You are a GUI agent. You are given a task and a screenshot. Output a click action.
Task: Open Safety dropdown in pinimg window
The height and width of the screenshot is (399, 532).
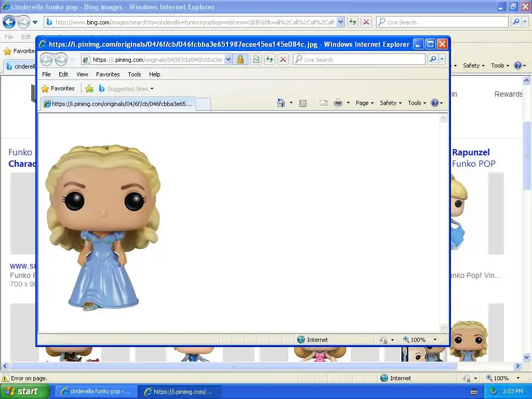coord(391,103)
